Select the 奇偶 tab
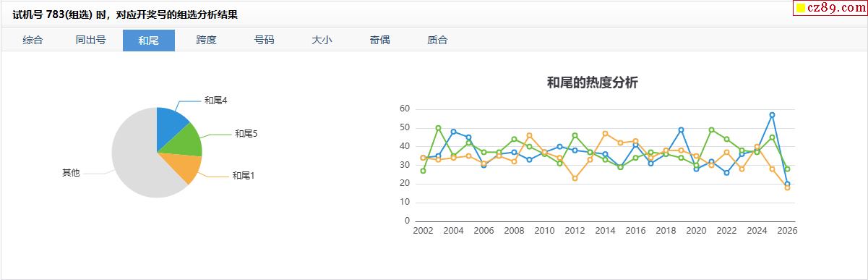The width and height of the screenshot is (868, 280). coord(379,41)
